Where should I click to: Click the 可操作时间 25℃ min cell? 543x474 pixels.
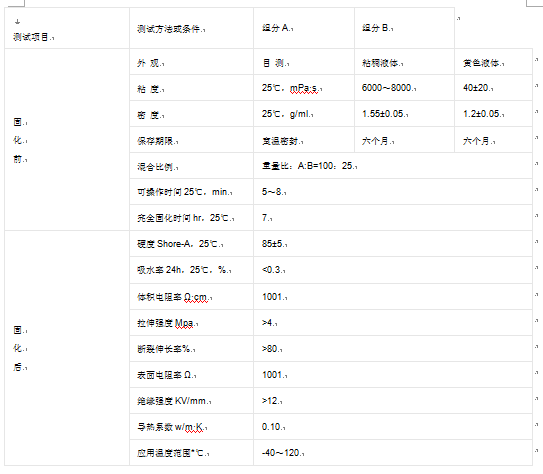[x=192, y=192]
